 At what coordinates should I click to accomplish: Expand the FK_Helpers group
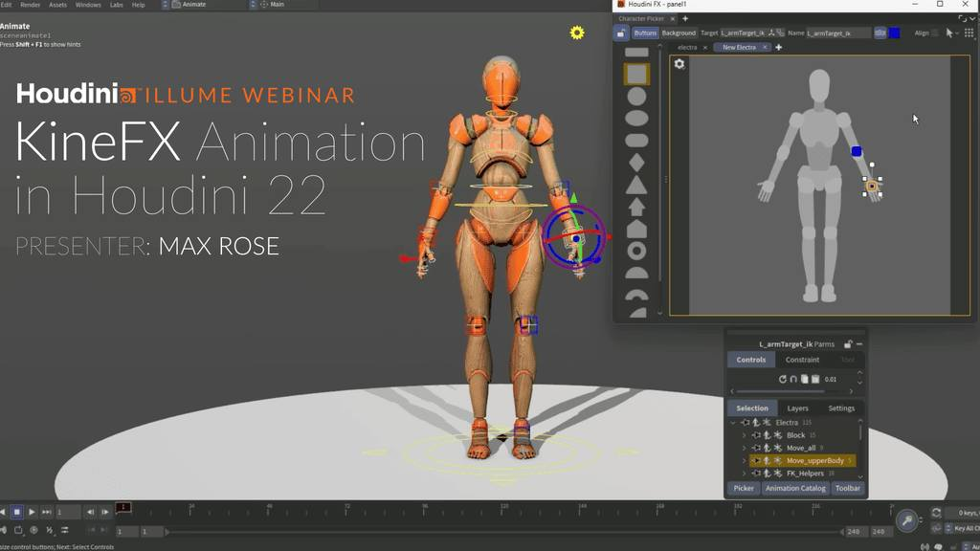click(744, 474)
